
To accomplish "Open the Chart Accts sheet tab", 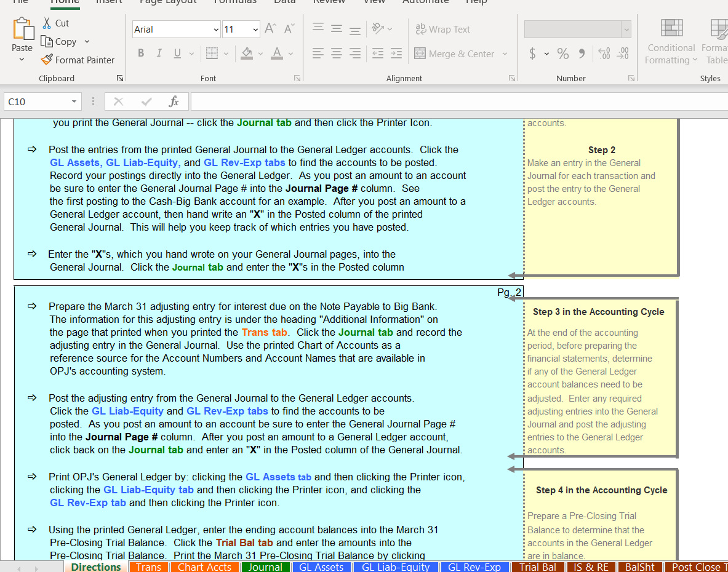I will [204, 567].
